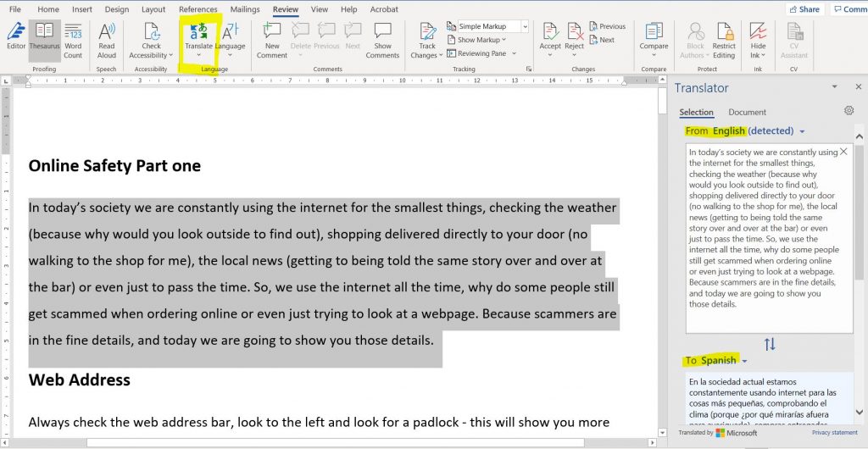Screen dimensions: 868x449
Task: Open Translator settings gear
Action: click(849, 111)
